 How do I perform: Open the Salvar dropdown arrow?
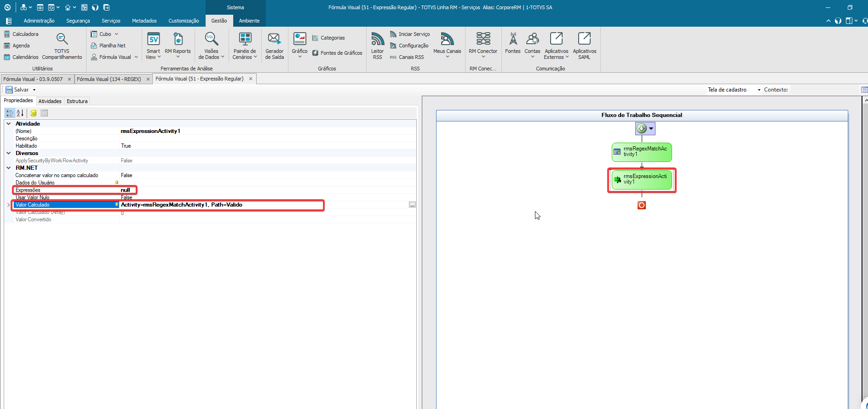pyautogui.click(x=34, y=90)
